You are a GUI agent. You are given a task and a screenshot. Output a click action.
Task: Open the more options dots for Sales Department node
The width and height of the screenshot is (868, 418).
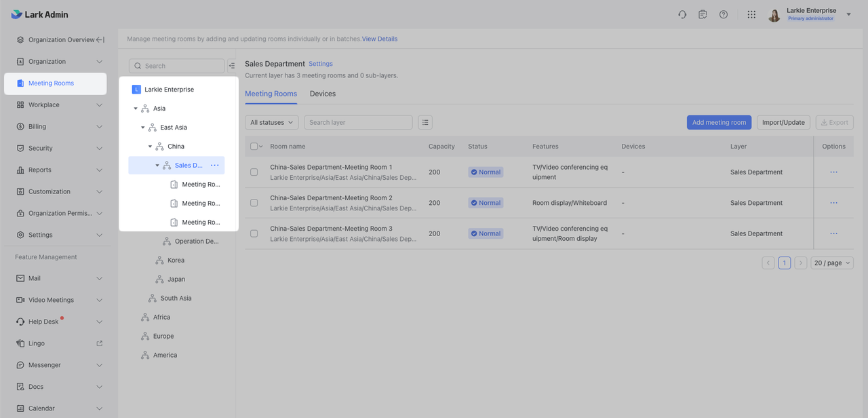pyautogui.click(x=215, y=166)
